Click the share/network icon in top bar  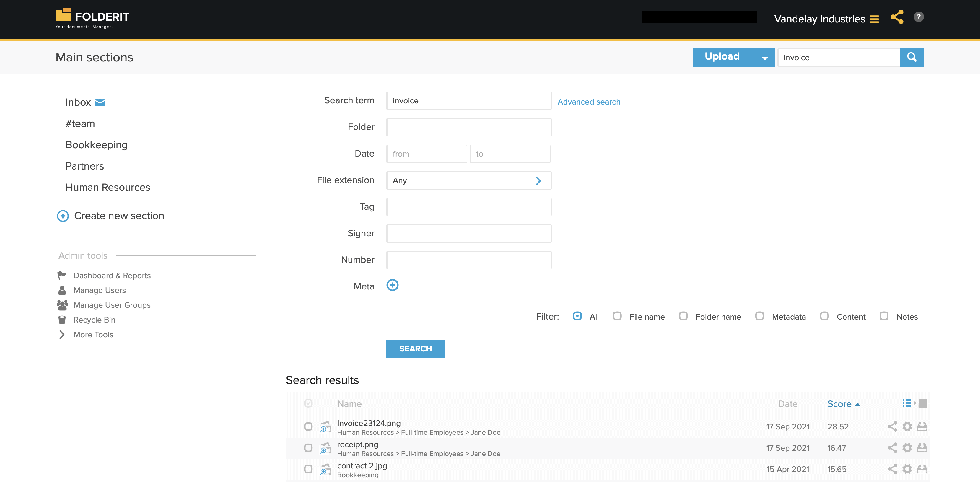(898, 17)
